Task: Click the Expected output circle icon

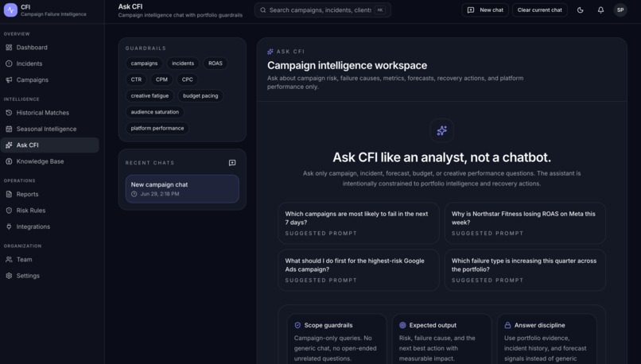Action: tap(402, 325)
